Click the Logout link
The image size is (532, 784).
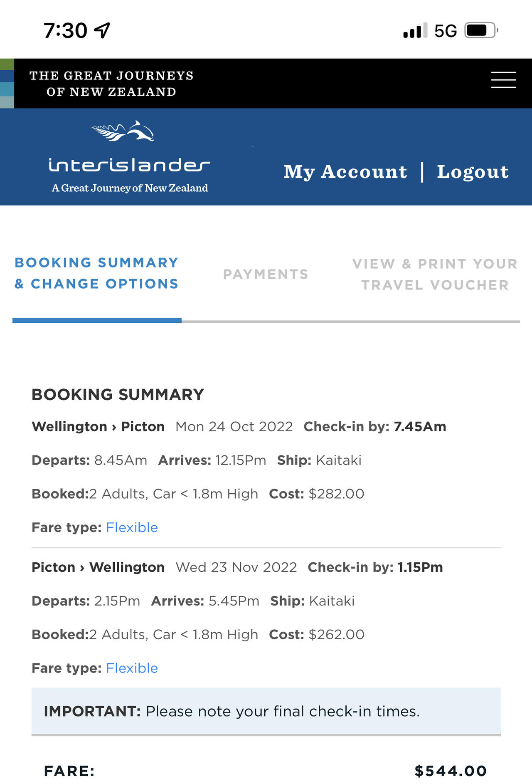click(x=473, y=172)
